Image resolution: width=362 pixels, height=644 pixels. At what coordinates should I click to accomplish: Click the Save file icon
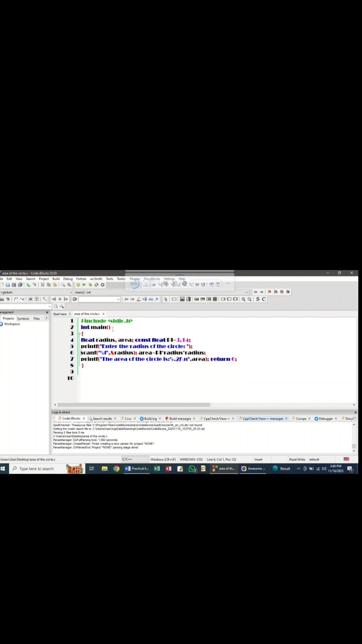click(14, 285)
